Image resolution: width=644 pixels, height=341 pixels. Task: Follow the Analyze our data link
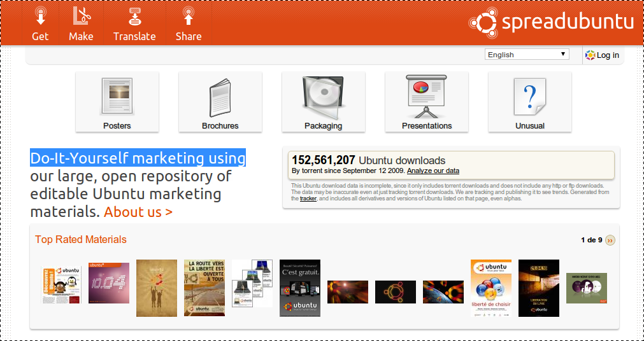click(x=433, y=170)
